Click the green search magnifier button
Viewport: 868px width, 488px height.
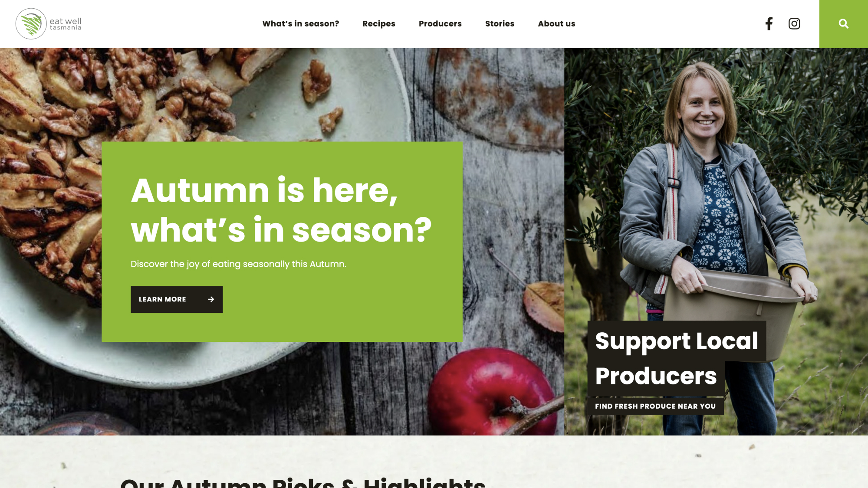point(844,24)
